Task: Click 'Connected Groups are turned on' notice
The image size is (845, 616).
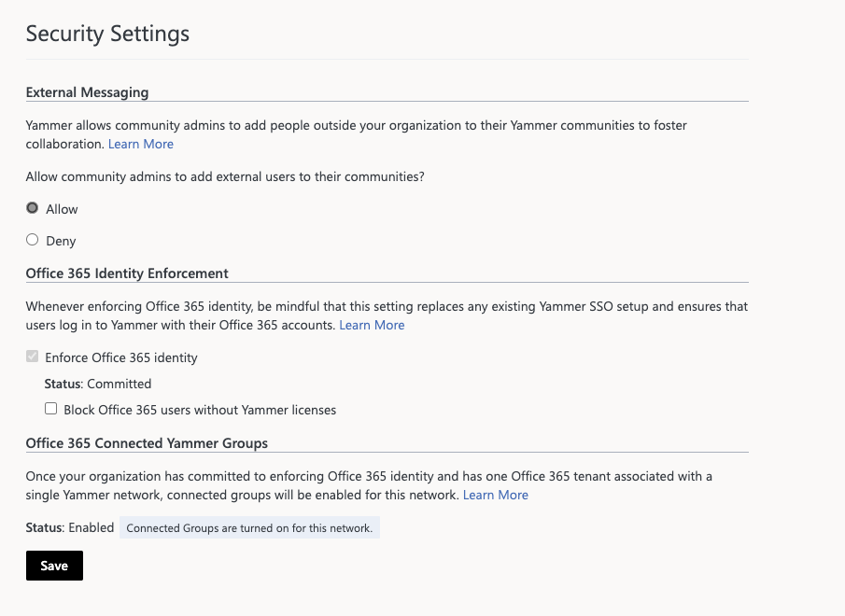Action: [249, 527]
